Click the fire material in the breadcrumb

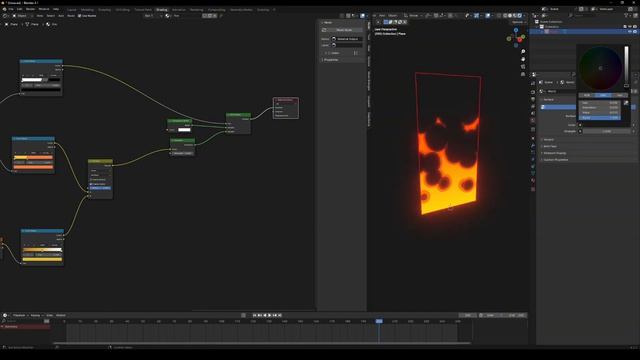tap(51, 24)
